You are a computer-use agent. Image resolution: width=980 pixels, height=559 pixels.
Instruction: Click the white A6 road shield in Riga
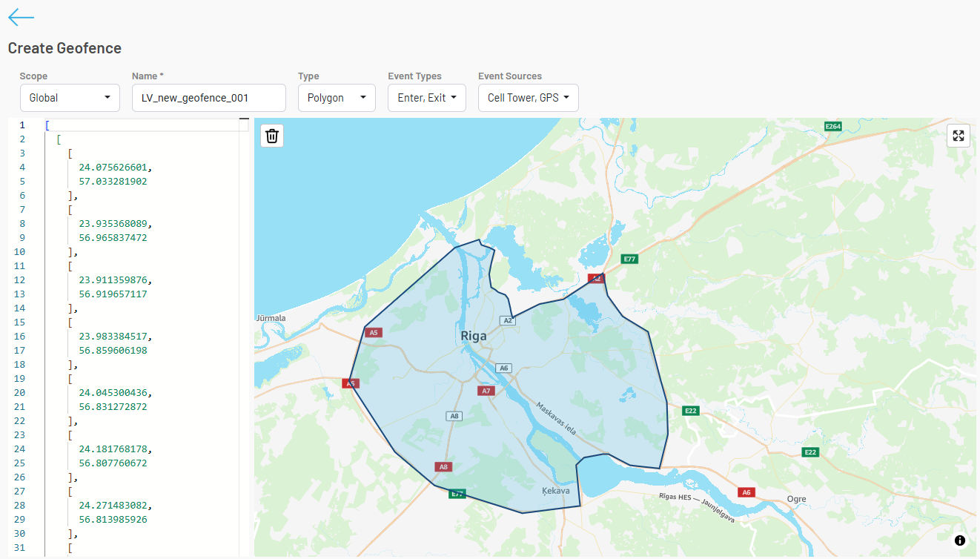(504, 368)
